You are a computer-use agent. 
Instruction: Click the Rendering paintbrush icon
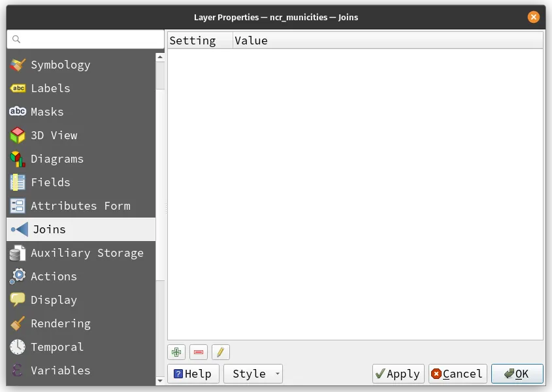click(18, 323)
